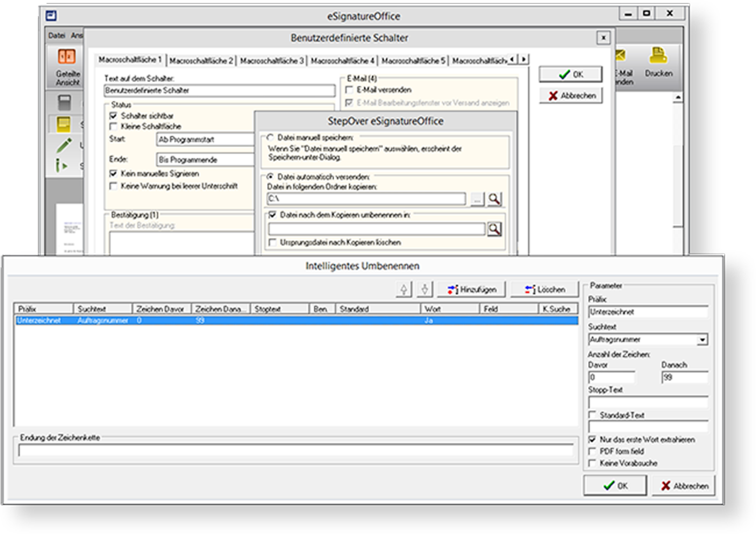Viewport: 756px width, 534px height.
Task: Click the Endung der Zeichenkette field
Action: (x=296, y=450)
